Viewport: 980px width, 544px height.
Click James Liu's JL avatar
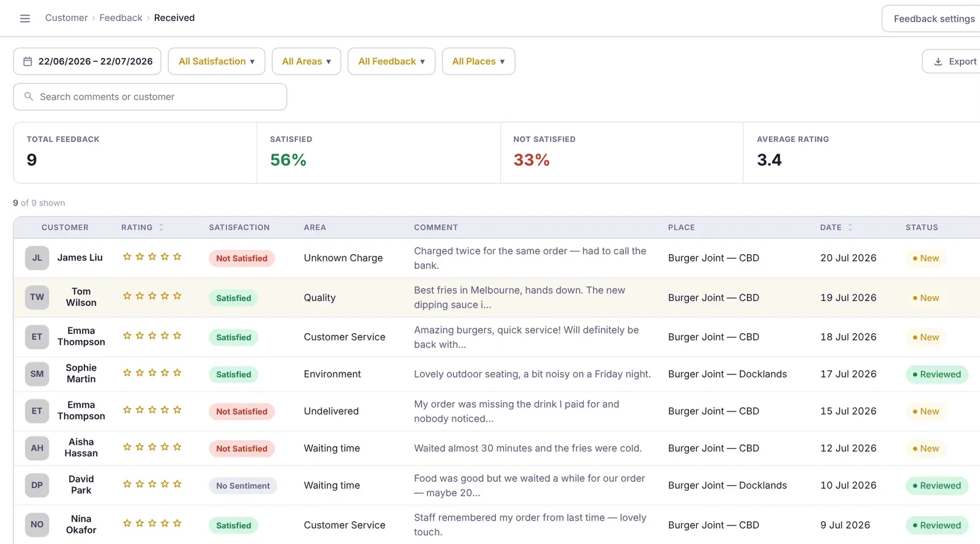pos(37,258)
